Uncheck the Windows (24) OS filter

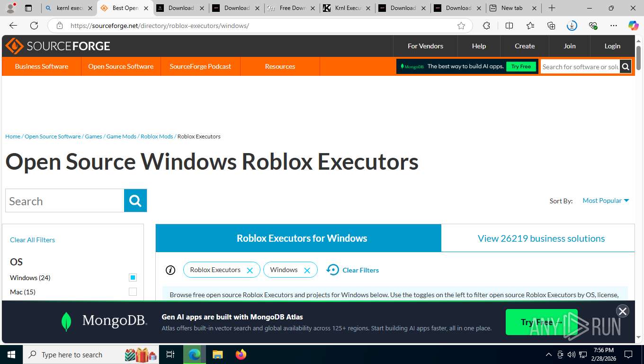(133, 278)
